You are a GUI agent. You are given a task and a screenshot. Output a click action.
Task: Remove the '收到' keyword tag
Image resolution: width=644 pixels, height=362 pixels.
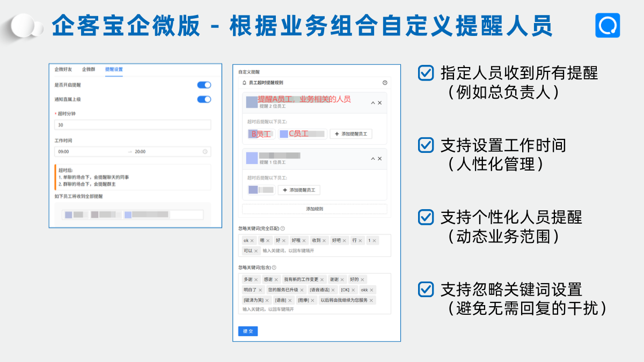pyautogui.click(x=324, y=241)
